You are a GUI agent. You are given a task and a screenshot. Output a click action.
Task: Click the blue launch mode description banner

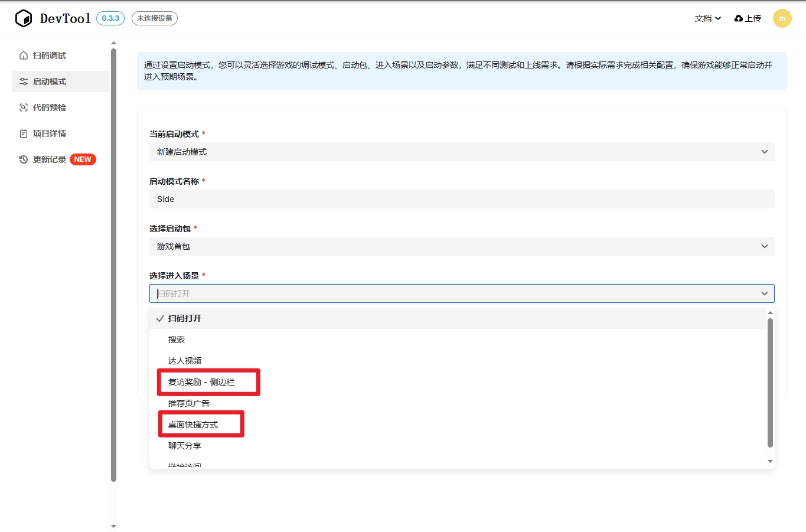[x=462, y=71]
